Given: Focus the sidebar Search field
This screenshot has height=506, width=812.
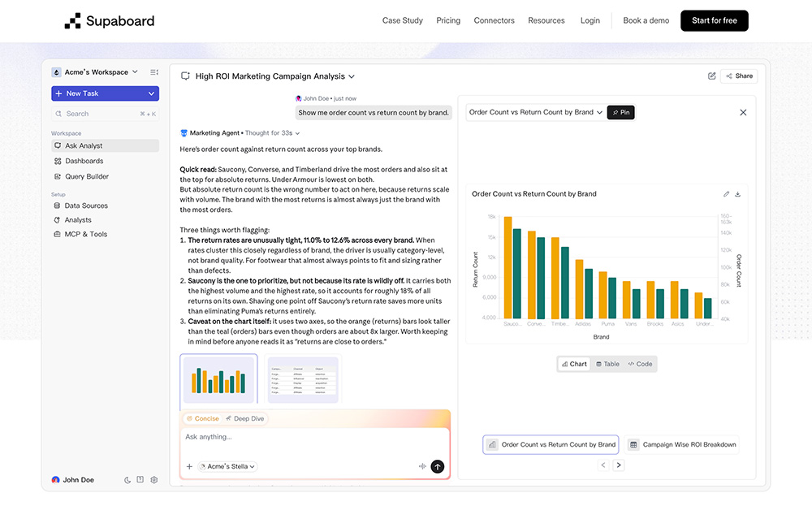Looking at the screenshot, I should tap(105, 114).
